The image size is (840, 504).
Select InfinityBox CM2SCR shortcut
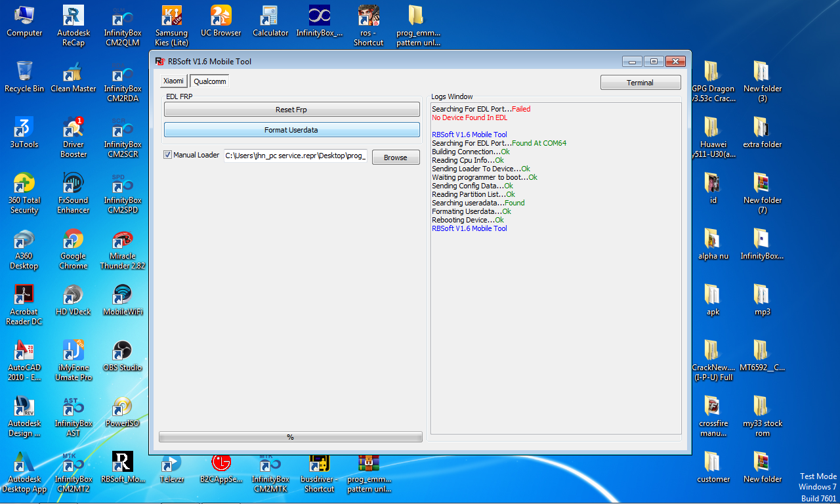[123, 138]
